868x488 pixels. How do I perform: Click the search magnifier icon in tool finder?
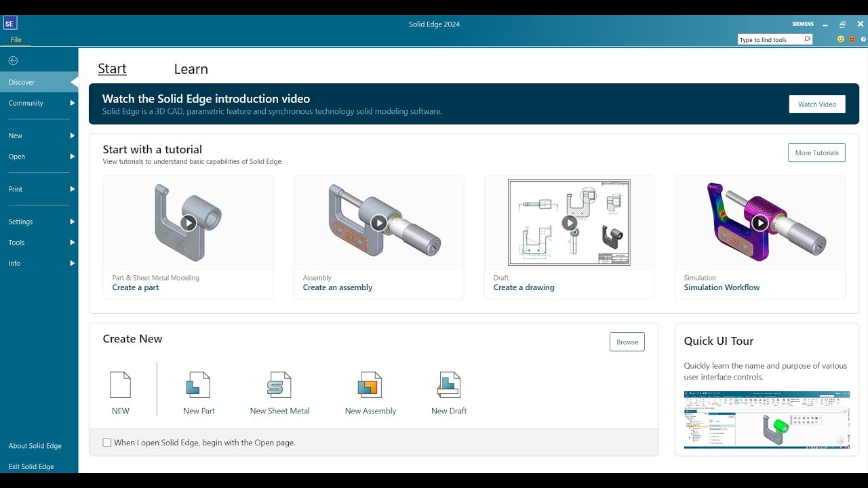point(807,39)
